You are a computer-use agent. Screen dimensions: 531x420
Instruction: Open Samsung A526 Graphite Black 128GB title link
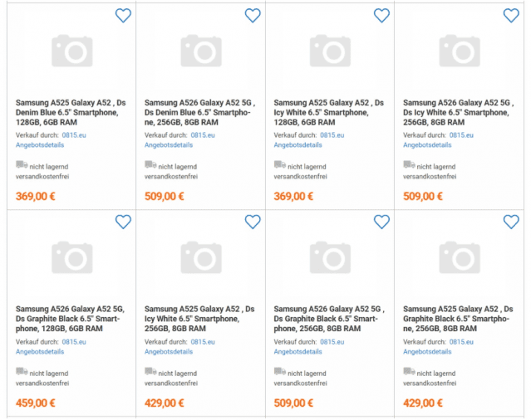pos(70,319)
